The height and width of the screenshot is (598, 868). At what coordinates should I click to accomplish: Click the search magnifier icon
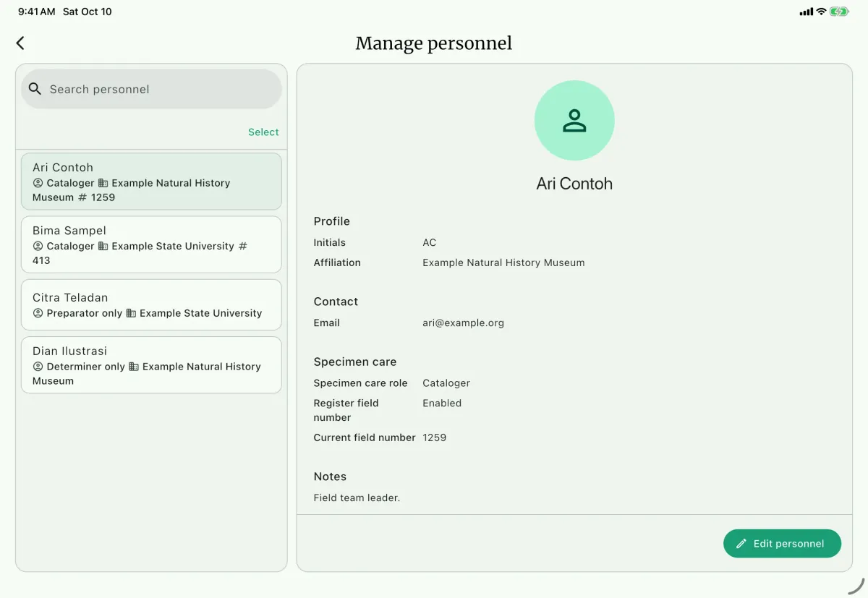coord(35,89)
